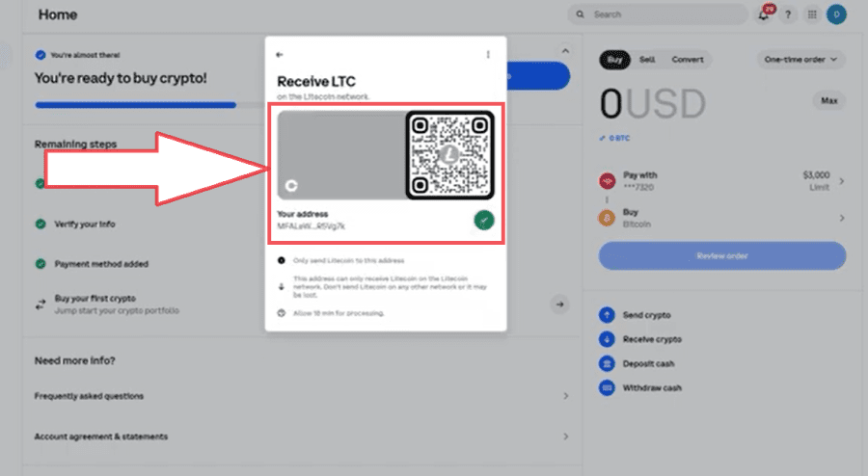Open the help question mark icon
The image size is (868, 476).
click(788, 14)
